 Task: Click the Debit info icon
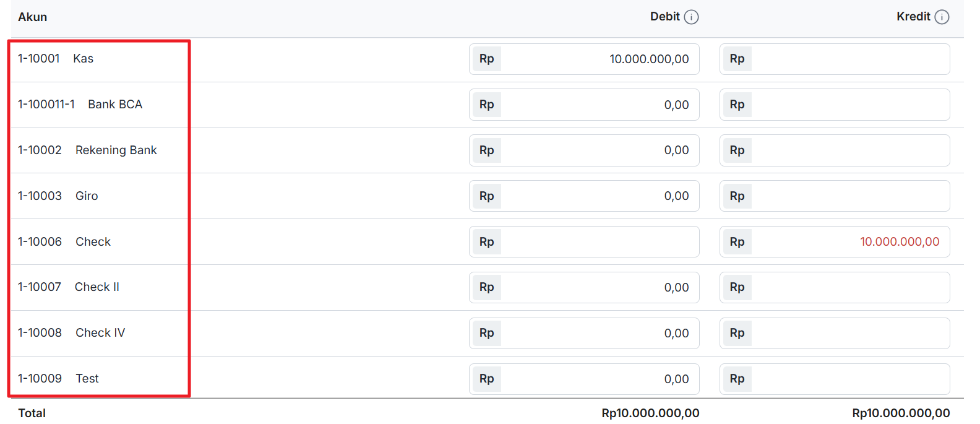coord(692,17)
